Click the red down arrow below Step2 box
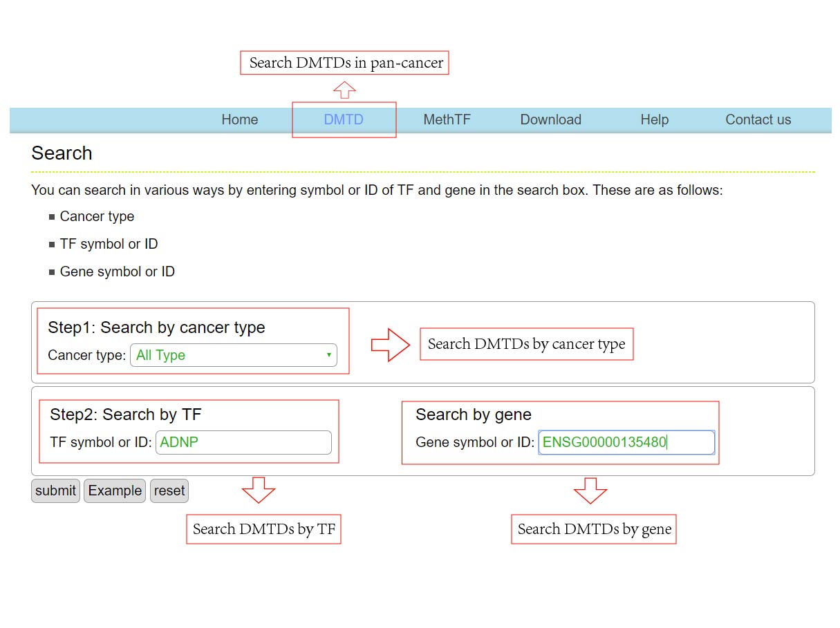The image size is (840, 628). click(x=259, y=490)
